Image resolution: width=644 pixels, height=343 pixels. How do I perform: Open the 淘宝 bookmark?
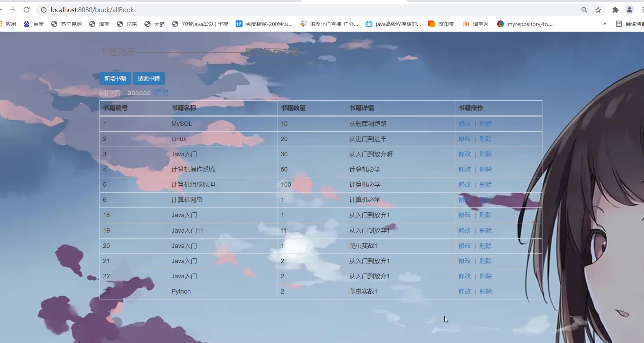click(x=99, y=24)
